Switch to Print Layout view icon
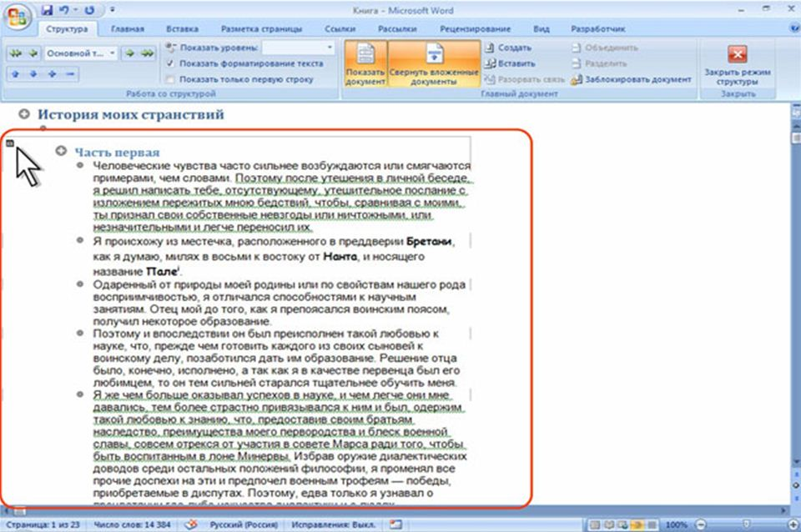Image resolution: width=801 pixels, height=532 pixels. [595, 524]
